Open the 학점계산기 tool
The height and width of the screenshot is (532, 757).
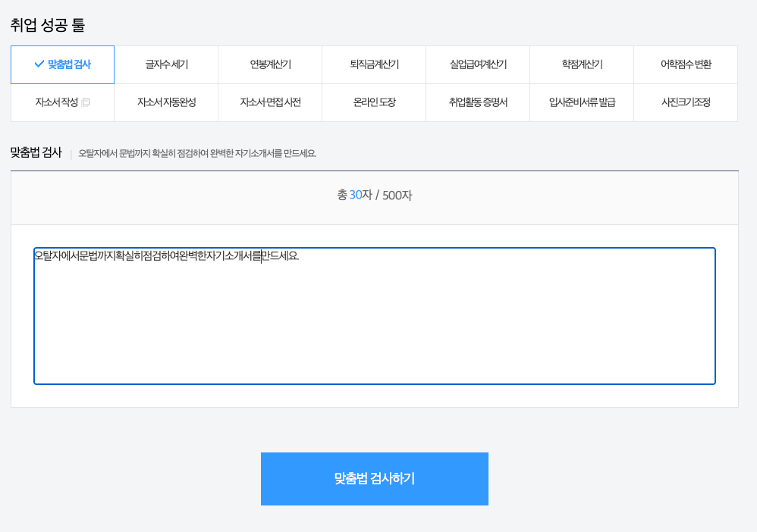pyautogui.click(x=582, y=65)
